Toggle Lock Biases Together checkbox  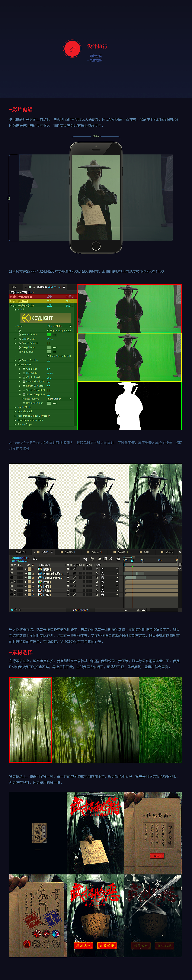point(48,356)
